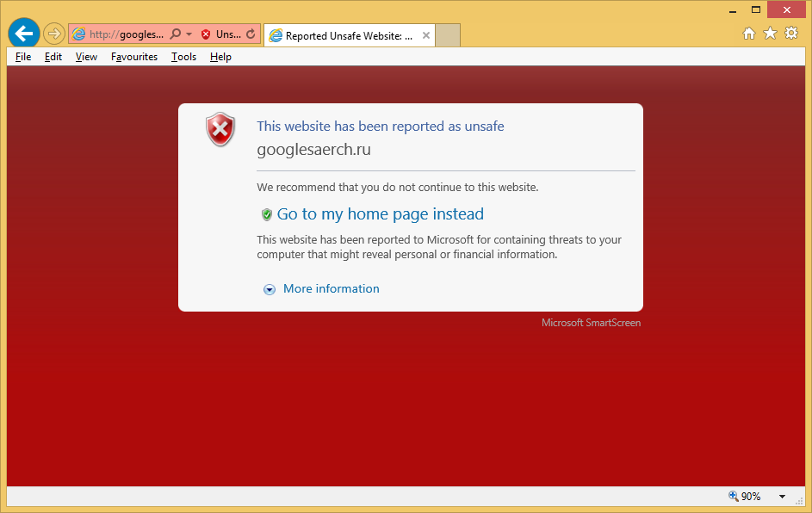Screen dimensions: 812x513
Task: Open zoom level dropdown arrow
Action: click(782, 497)
